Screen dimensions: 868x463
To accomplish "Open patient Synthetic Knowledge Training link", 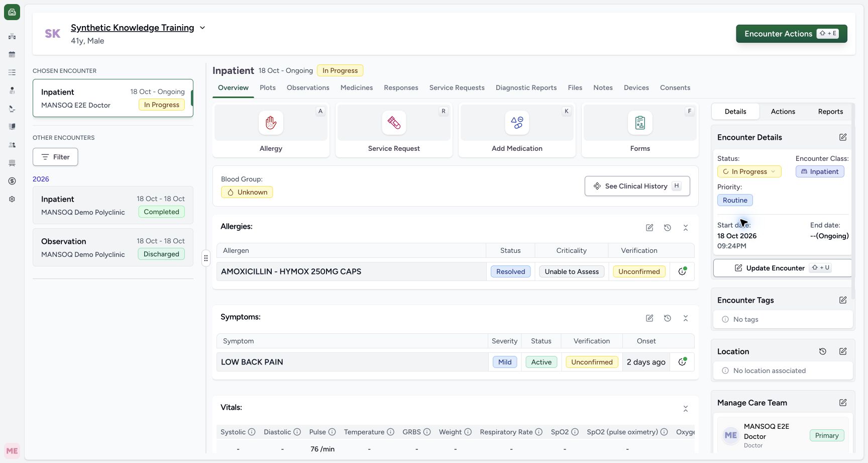I will [132, 28].
